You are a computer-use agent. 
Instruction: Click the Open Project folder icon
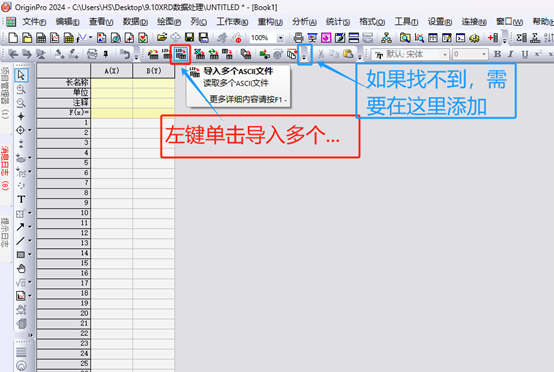coord(162,37)
